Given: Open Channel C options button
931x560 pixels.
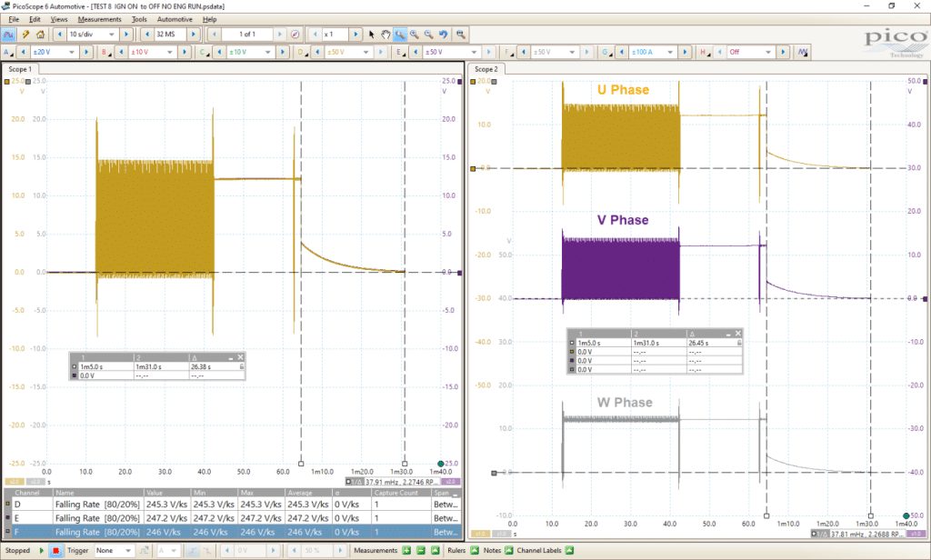Looking at the screenshot, I should pos(204,52).
